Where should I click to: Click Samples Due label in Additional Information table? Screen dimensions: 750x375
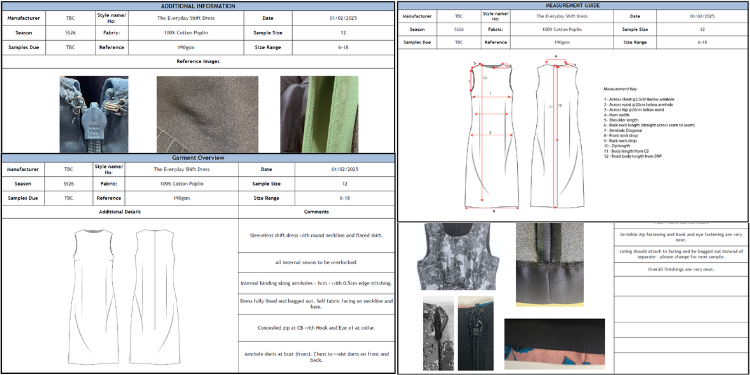[x=23, y=47]
